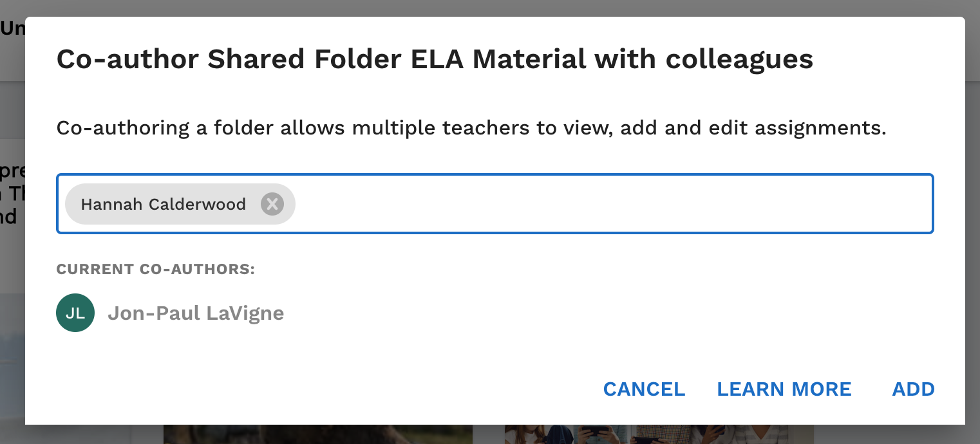Viewport: 980px width, 444px height.
Task: Click the current co-author name Jon-Paul LaVigne
Action: coord(196,313)
